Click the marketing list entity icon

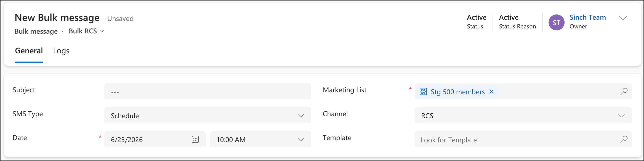point(423,92)
